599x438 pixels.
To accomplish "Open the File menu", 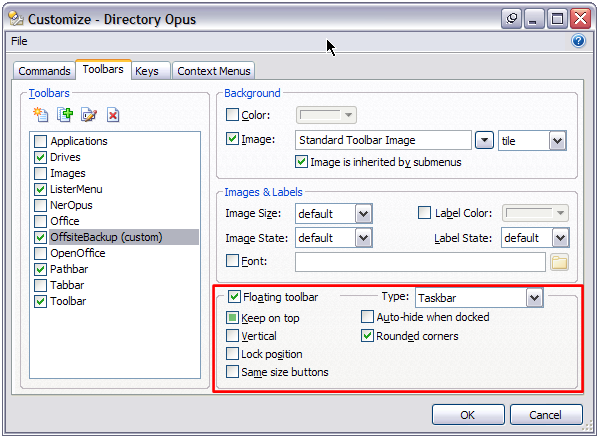I will (19, 41).
